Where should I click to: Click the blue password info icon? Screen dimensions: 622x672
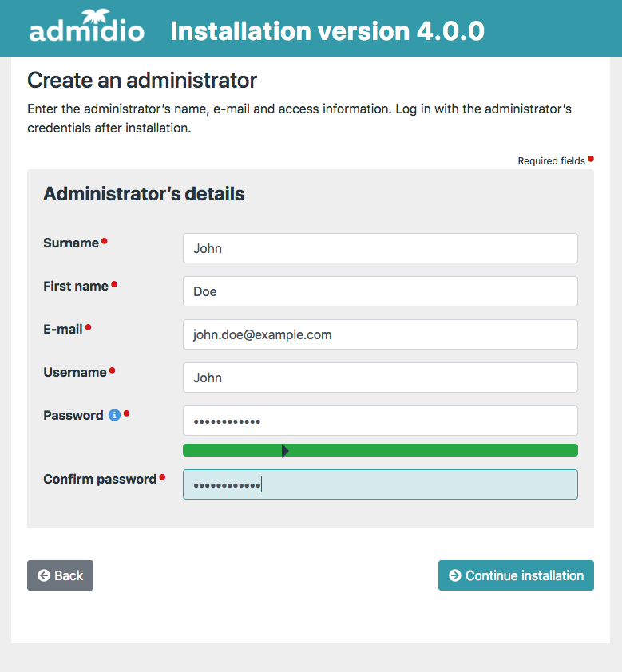(x=114, y=415)
